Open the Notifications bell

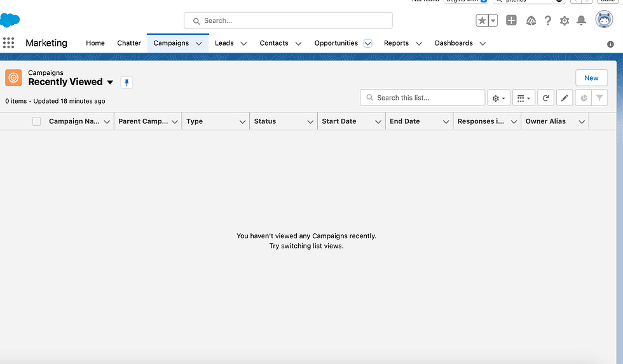pos(581,20)
